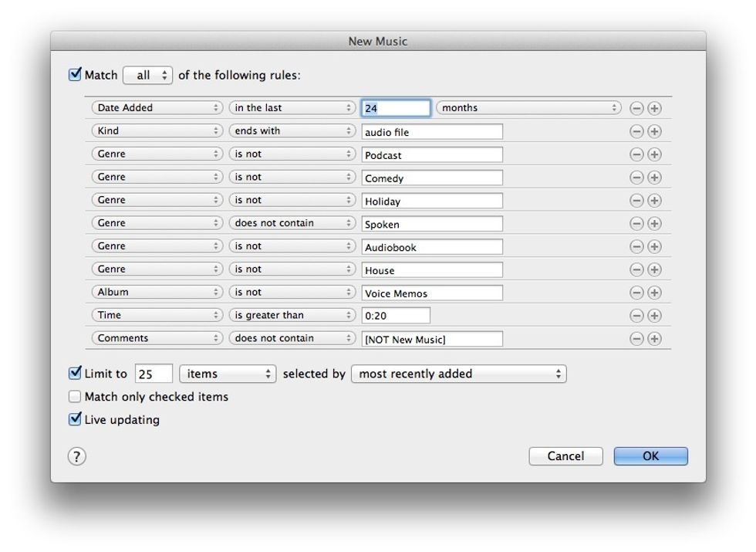Image resolution: width=756 pixels, height=552 pixels.
Task: Add a rule after Comedy genre row
Action: click(x=654, y=178)
